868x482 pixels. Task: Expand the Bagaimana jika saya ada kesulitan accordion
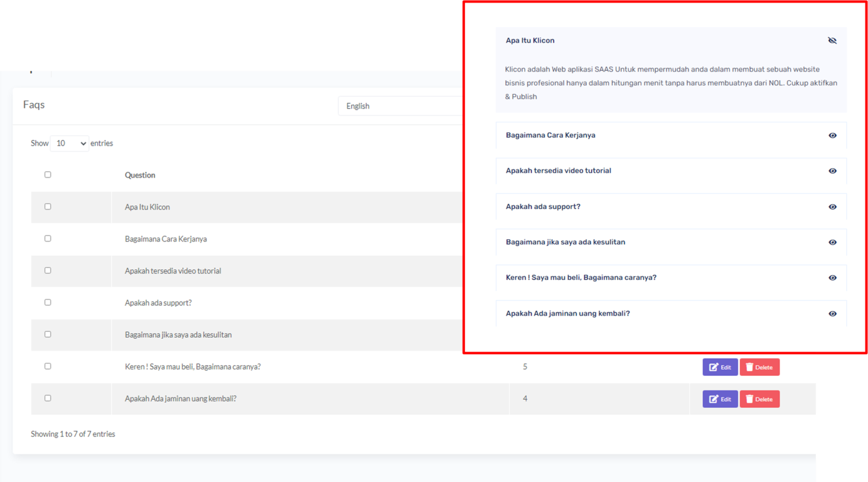click(671, 242)
